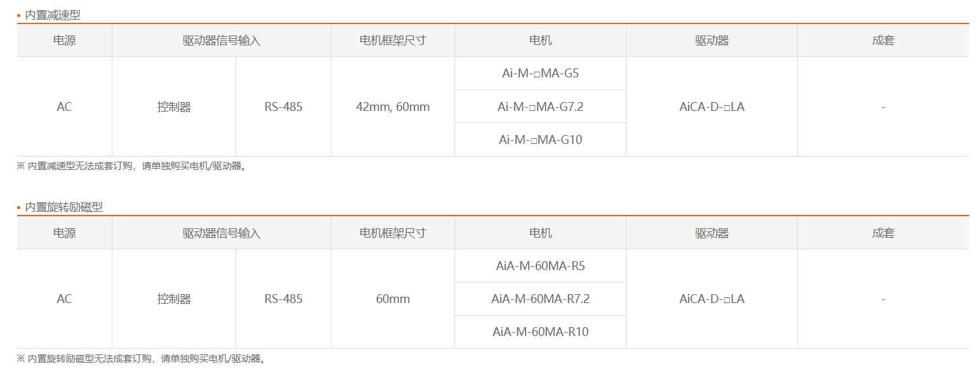Select the RS-485 cell in 内置减速型 table
The height and width of the screenshot is (381, 980).
(x=283, y=107)
